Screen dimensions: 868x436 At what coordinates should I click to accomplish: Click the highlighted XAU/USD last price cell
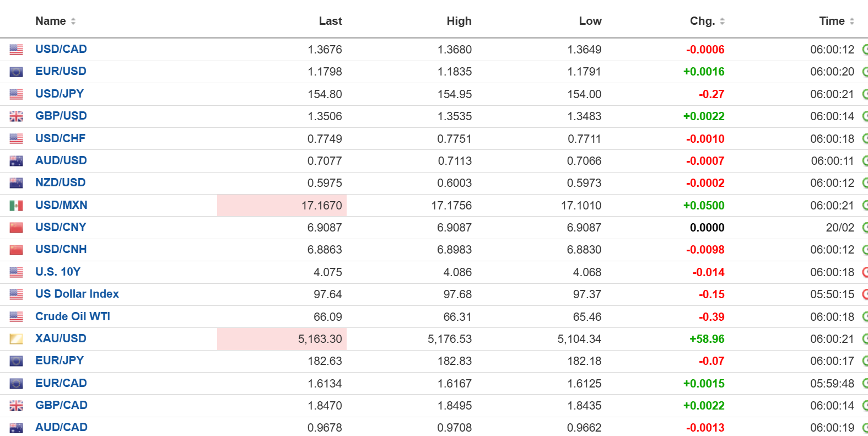click(x=320, y=339)
